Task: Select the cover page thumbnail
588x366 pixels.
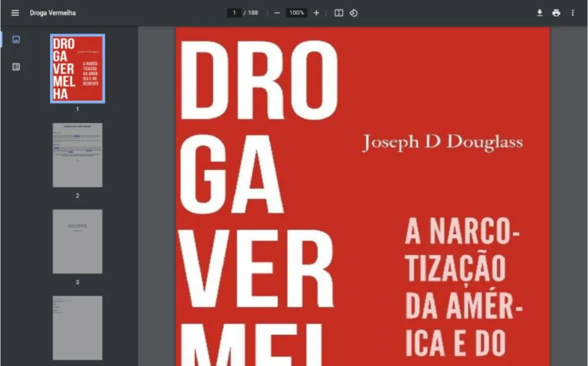Action: [x=77, y=68]
